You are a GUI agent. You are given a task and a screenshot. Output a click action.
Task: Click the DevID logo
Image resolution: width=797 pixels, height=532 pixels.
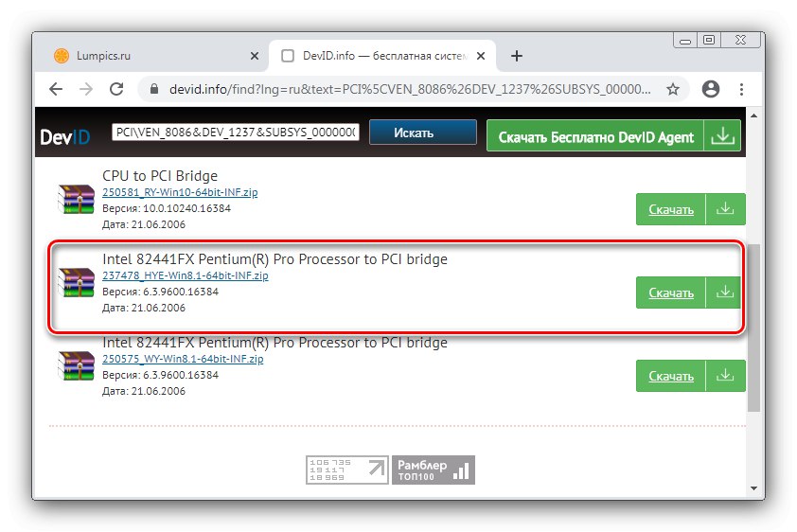point(65,137)
